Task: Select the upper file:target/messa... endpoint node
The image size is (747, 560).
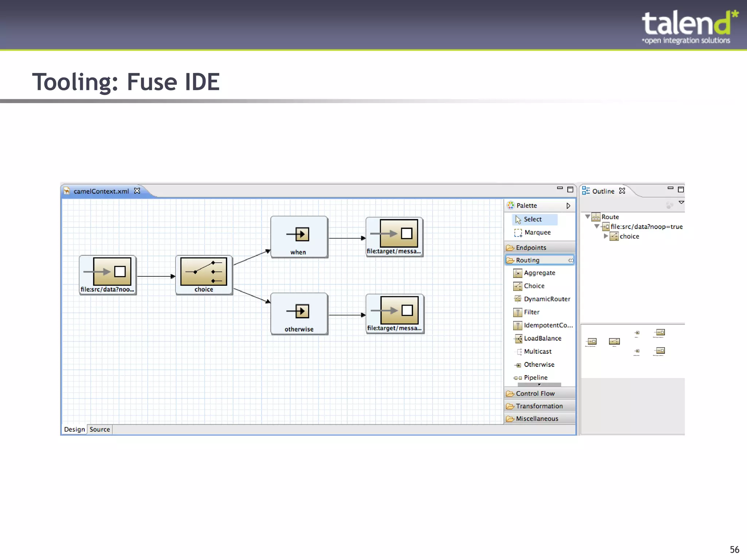Action: [394, 237]
